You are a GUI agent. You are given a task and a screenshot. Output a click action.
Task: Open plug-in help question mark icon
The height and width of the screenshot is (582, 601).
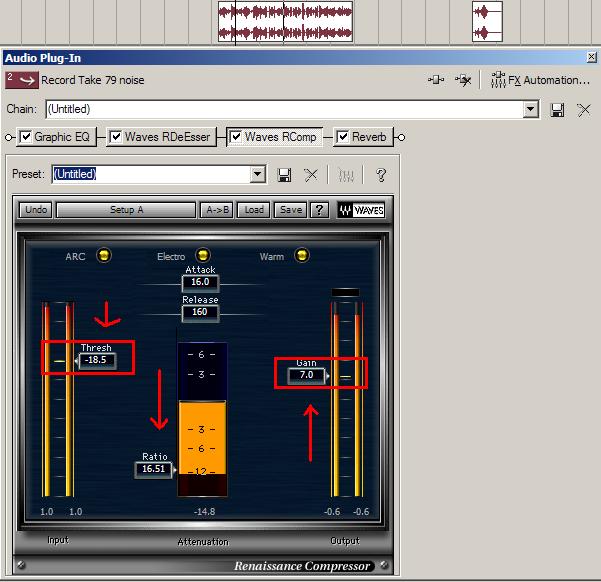pyautogui.click(x=381, y=175)
